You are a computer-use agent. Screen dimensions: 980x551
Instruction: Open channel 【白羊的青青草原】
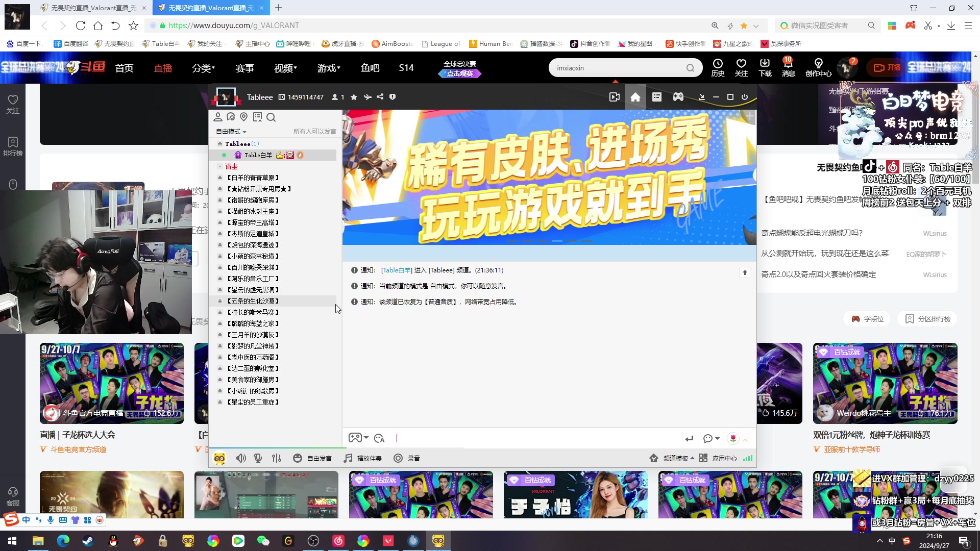click(253, 178)
